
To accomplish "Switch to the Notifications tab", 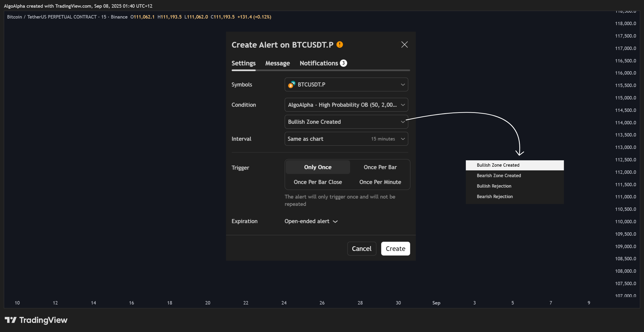I will [x=319, y=63].
